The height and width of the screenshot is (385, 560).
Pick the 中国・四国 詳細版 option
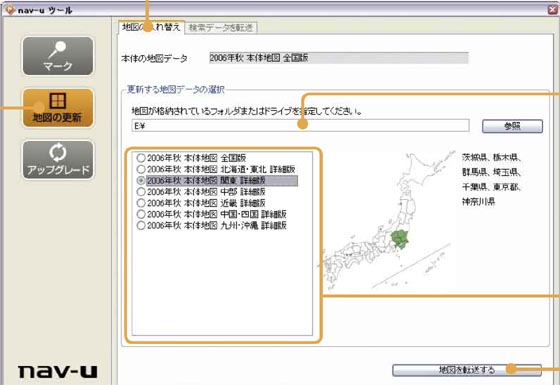(141, 214)
